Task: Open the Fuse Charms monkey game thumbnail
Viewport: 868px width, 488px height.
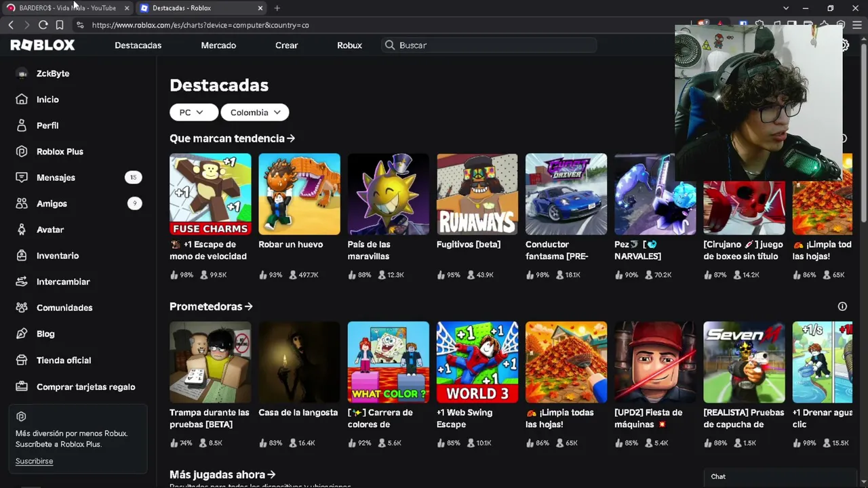Action: 210,194
